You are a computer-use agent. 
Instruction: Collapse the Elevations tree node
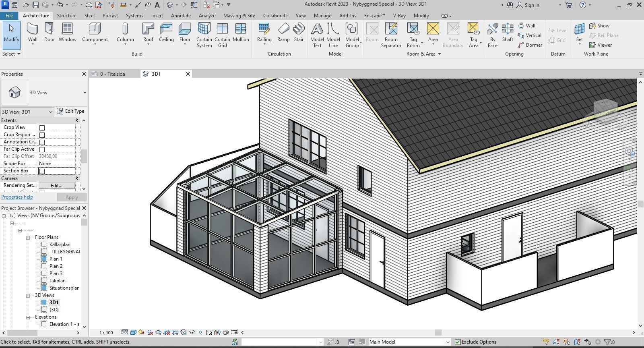tap(28, 317)
